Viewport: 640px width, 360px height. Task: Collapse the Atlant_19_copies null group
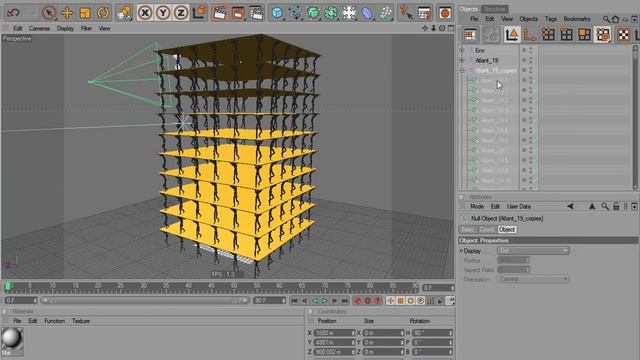462,71
